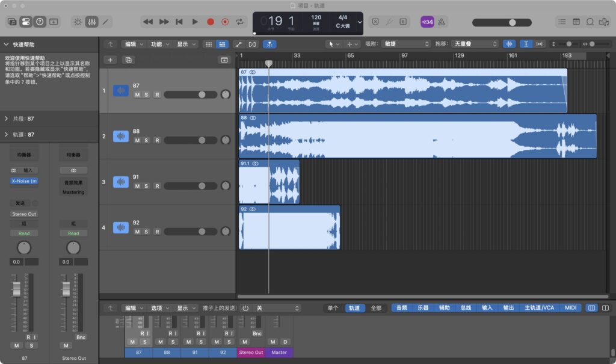Open the 吸附 snap mode dropdown
This screenshot has width=616, height=364.
coord(407,44)
